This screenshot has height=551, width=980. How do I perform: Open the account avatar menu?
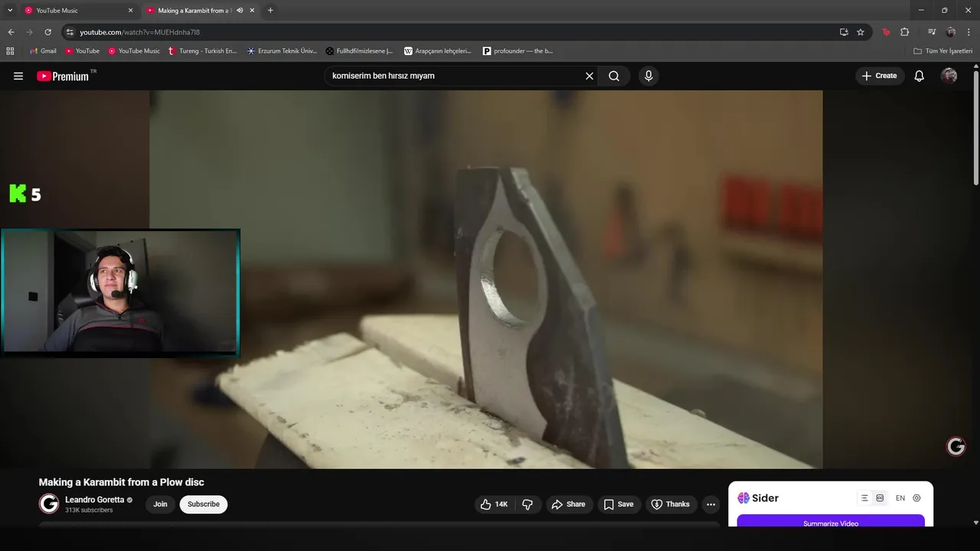coord(949,76)
